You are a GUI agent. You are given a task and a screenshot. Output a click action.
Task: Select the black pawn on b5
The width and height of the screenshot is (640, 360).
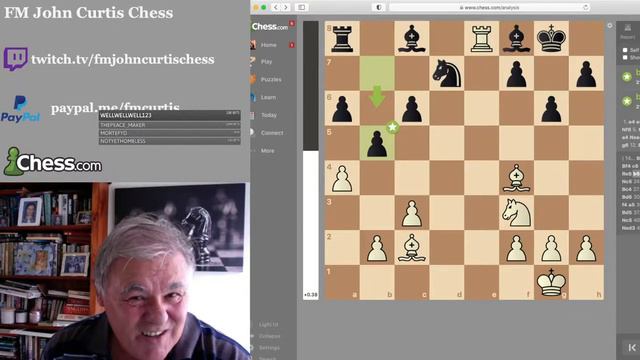point(377,143)
